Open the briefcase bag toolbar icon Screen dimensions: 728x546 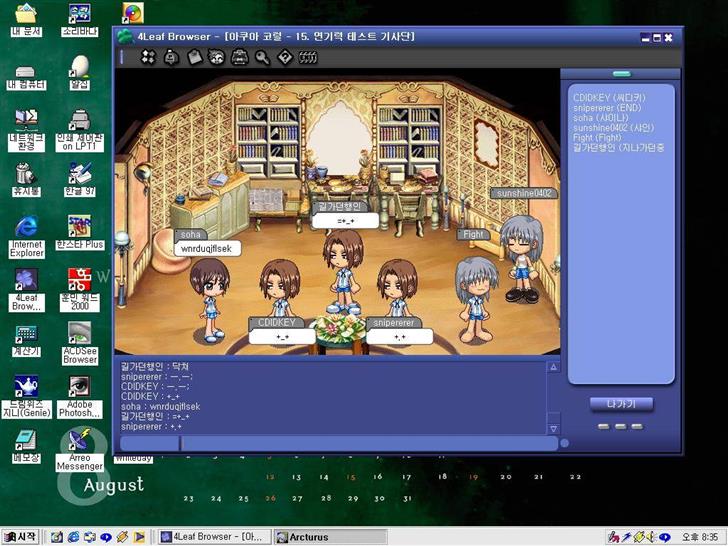(240, 58)
